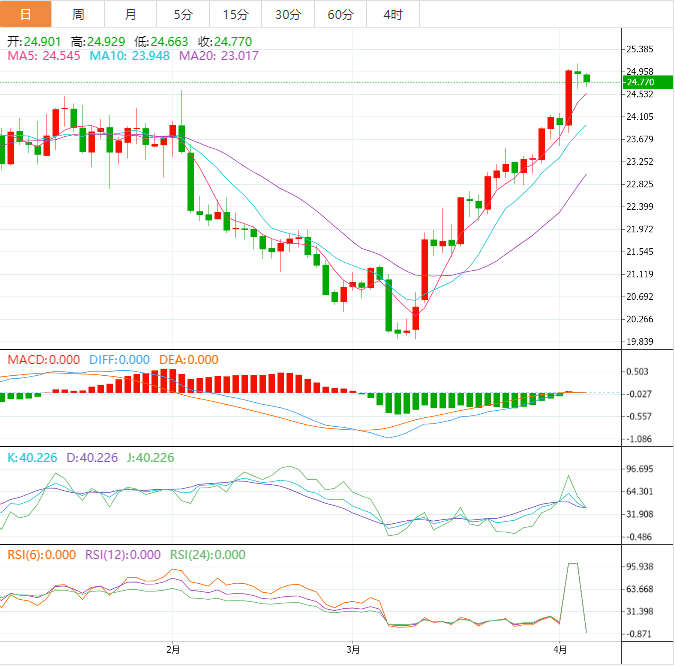Click the 25.385 price axis label
This screenshot has height=667, width=675.
pyautogui.click(x=640, y=49)
